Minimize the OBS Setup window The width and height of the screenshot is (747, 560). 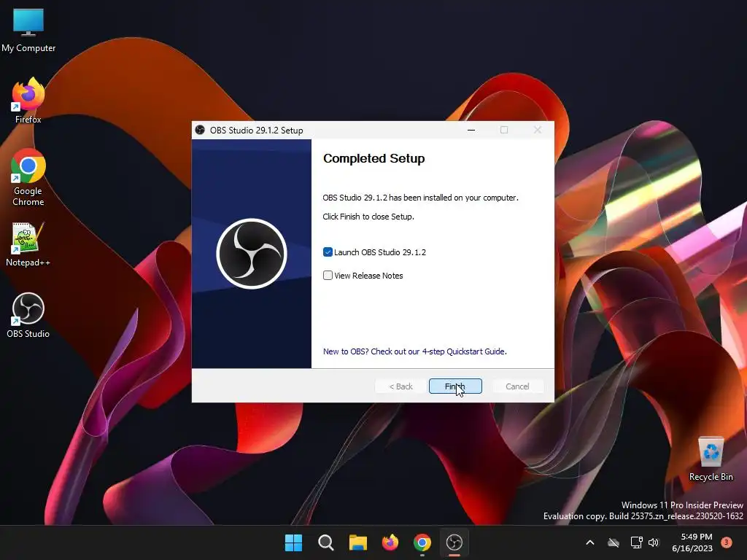point(471,130)
